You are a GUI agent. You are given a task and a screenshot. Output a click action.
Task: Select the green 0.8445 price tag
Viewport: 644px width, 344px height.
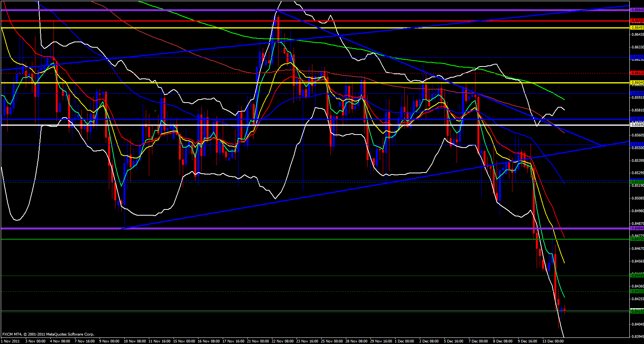[637, 275]
